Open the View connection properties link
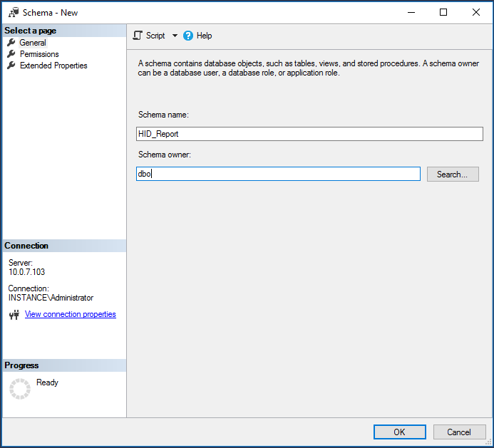494x448 pixels. pos(70,314)
